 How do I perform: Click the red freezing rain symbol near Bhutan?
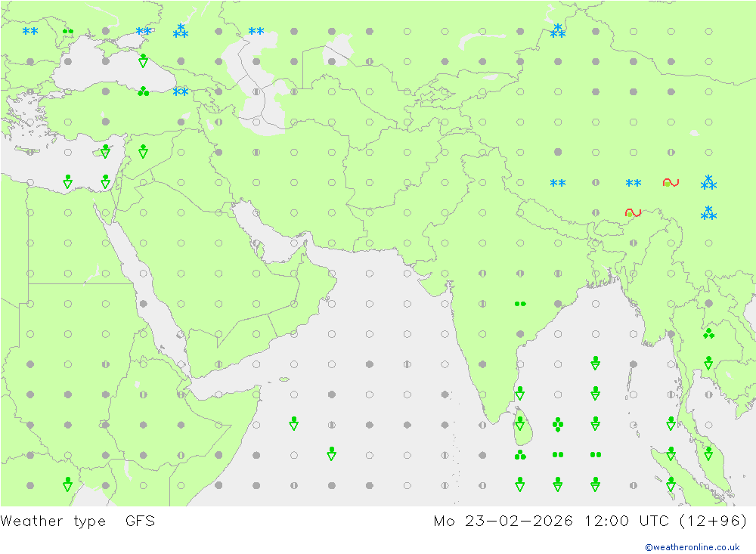click(633, 212)
